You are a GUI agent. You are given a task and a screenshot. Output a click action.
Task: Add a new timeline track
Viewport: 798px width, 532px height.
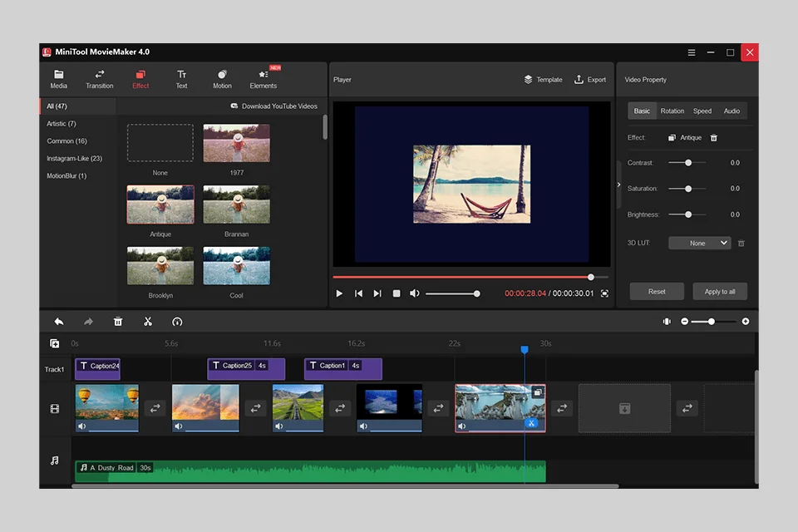pos(55,343)
